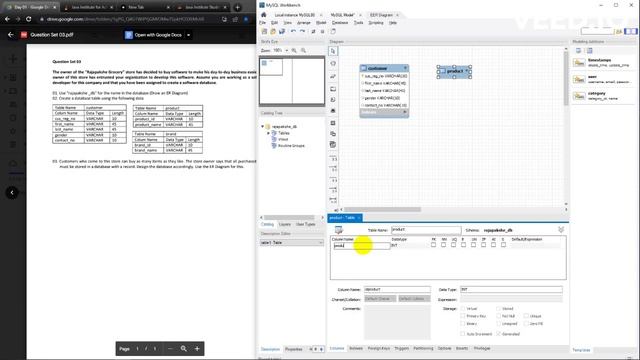Open the Workbench home screen icon
The width and height of the screenshot is (640, 360).
(x=263, y=15)
